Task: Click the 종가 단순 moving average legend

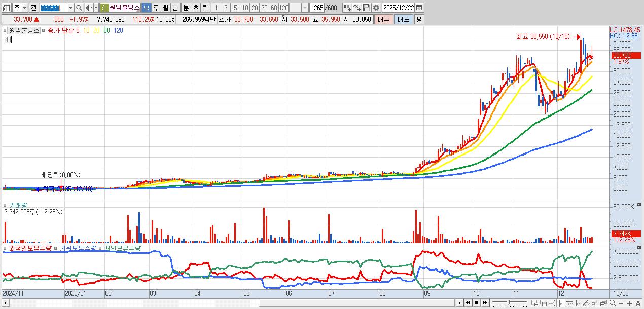Action: pyautogui.click(x=60, y=30)
